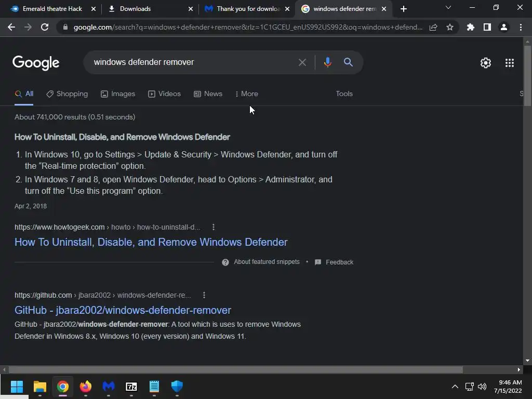This screenshot has width=532, height=399.
Task: Open Firefox from taskbar
Action: (86, 387)
